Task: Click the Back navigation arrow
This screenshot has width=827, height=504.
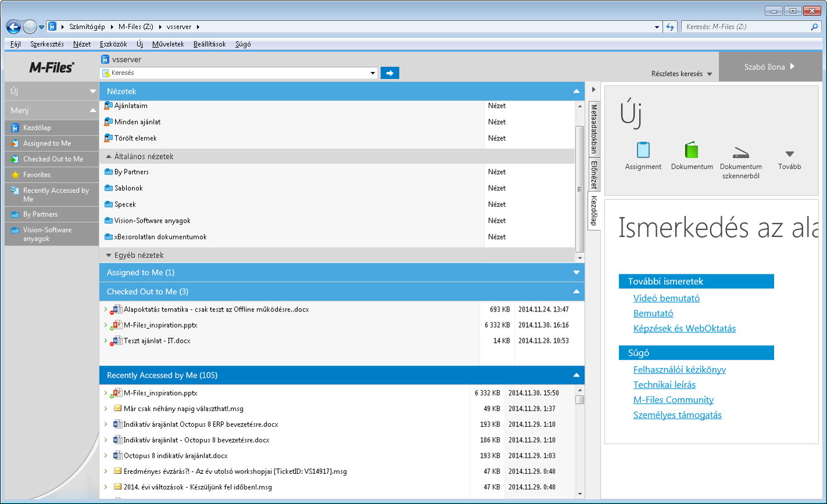Action: pos(13,27)
